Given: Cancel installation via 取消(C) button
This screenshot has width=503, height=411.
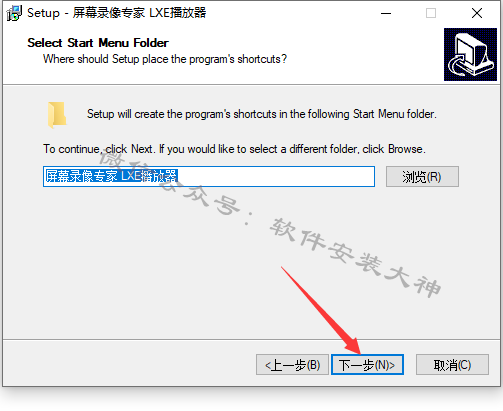Looking at the screenshot, I should [452, 365].
